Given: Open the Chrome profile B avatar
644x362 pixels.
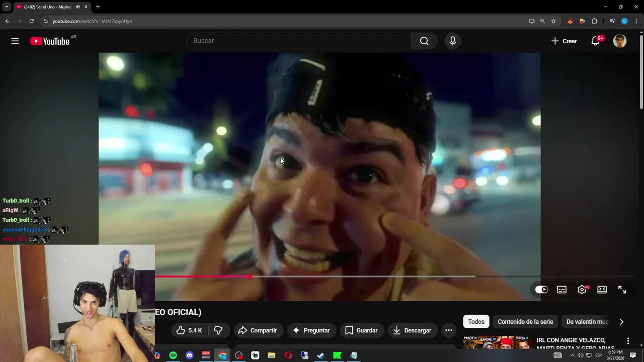Looking at the screenshot, I should click(624, 21).
